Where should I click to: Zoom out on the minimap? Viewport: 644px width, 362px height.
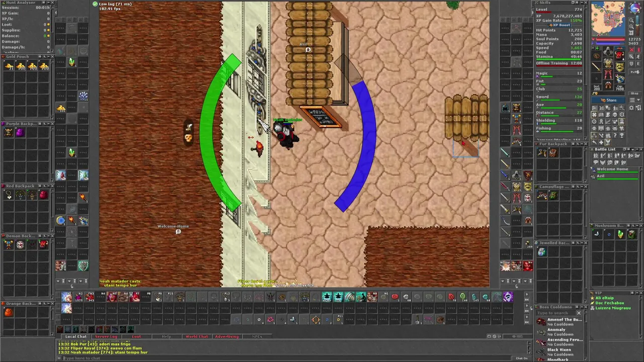coord(631,20)
